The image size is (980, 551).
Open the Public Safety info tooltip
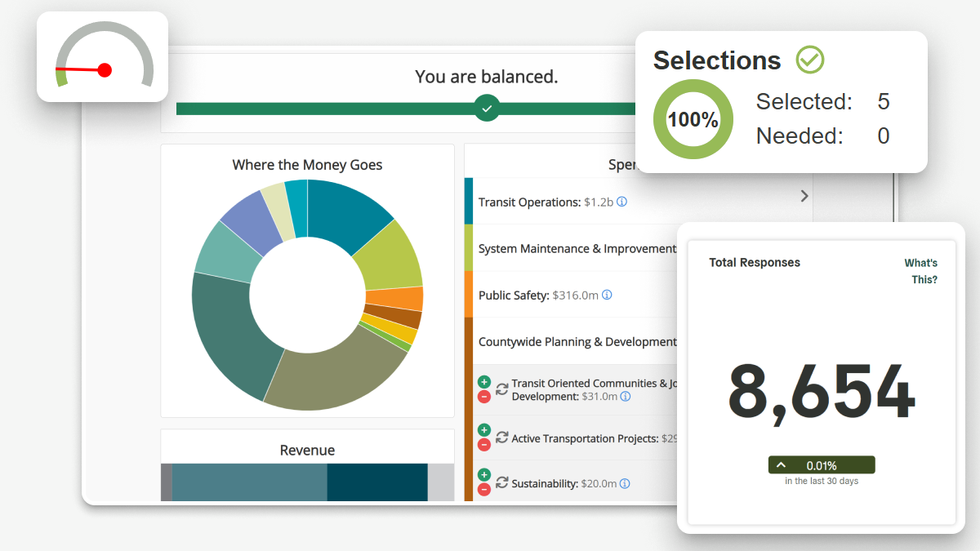point(606,295)
